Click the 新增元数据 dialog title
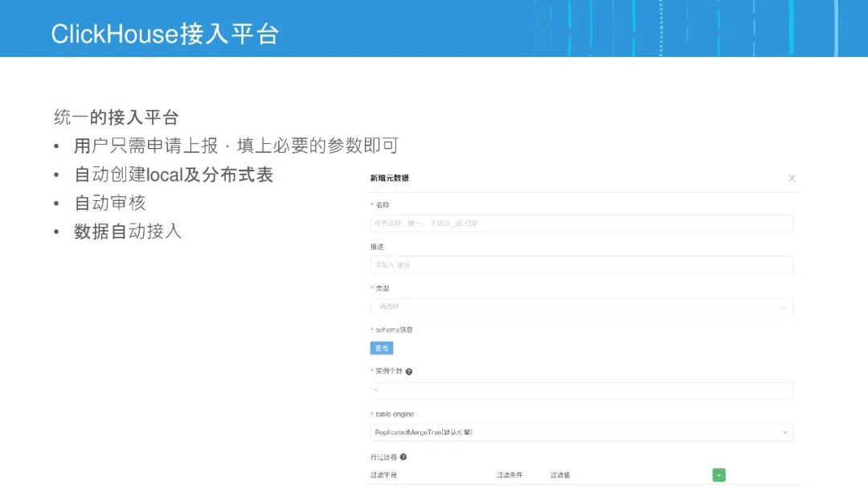868x488 pixels. click(x=390, y=178)
